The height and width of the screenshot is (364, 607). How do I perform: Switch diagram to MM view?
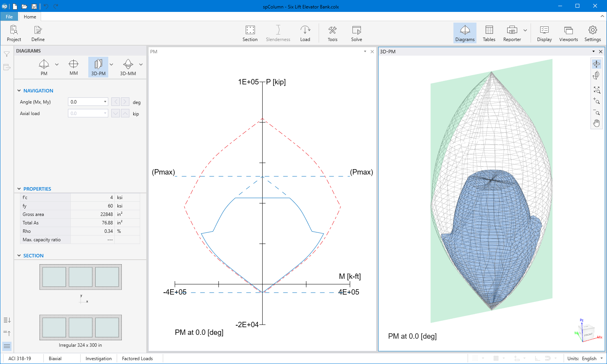pos(73,67)
